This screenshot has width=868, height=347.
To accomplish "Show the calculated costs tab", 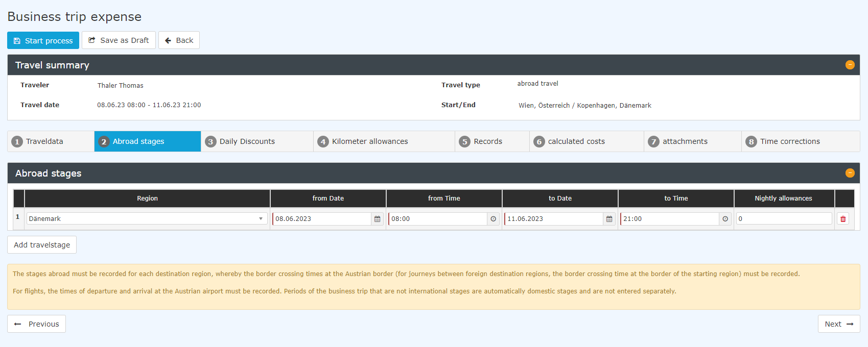I will (x=587, y=141).
